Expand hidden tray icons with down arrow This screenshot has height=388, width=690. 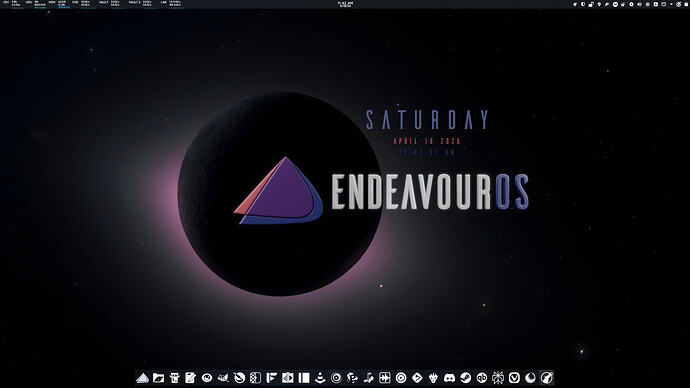672,4
